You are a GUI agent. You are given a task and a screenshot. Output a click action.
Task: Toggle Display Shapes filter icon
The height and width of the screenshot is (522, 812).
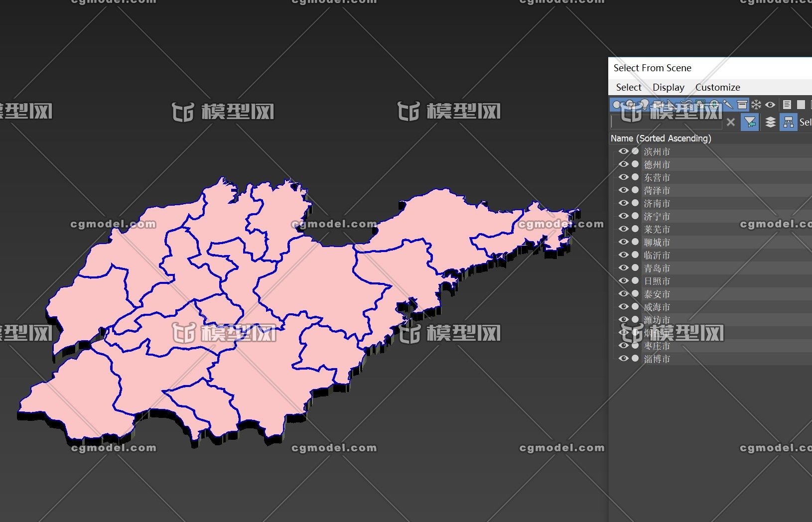(630, 105)
